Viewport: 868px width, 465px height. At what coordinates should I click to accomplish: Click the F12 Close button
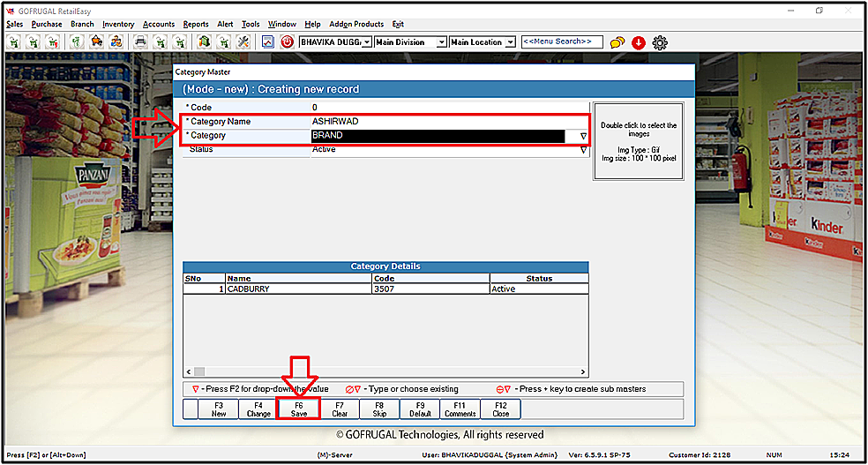tap(500, 409)
